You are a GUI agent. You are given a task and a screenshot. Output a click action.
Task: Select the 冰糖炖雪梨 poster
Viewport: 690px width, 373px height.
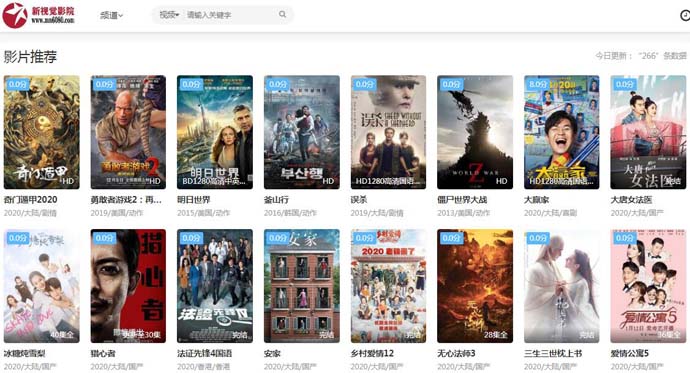click(x=42, y=286)
